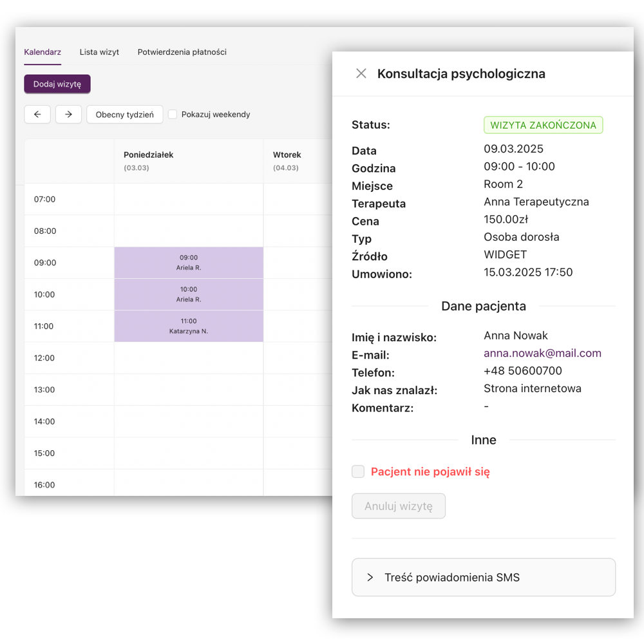This screenshot has width=644, height=644.
Task: Go to next week with right arrow
Action: (x=68, y=115)
